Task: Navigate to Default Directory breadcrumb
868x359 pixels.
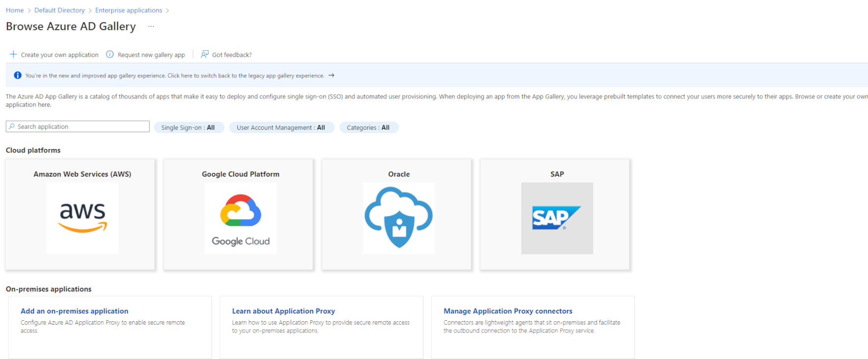Action: [x=59, y=10]
